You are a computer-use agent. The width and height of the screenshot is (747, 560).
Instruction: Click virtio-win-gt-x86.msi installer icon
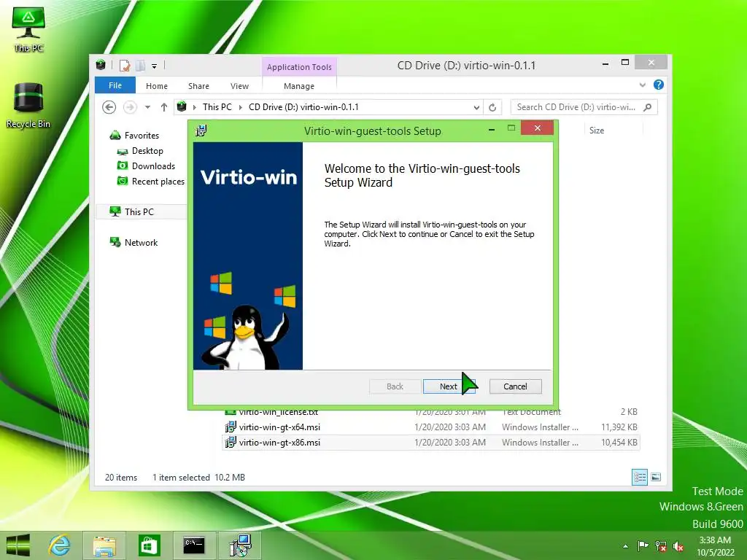tap(230, 443)
